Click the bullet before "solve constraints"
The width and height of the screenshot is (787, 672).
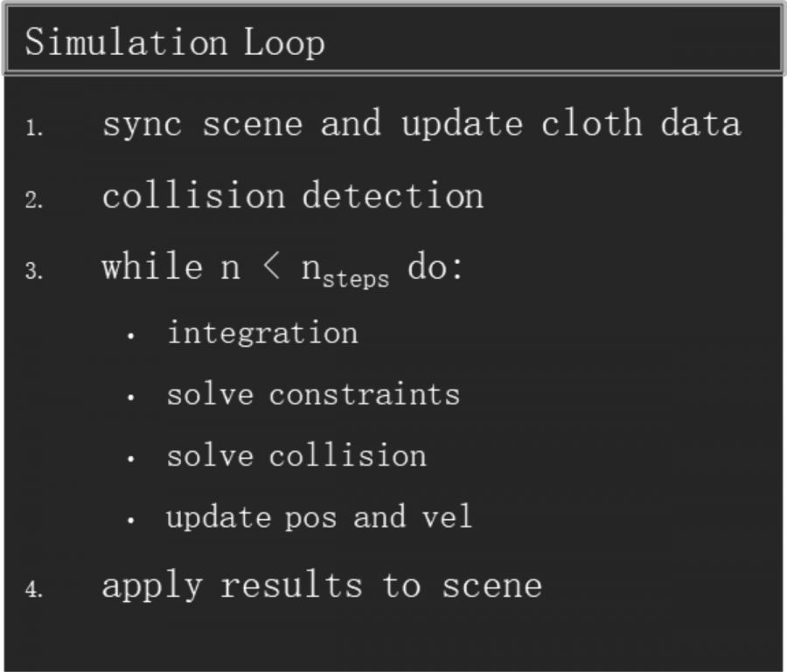(130, 398)
